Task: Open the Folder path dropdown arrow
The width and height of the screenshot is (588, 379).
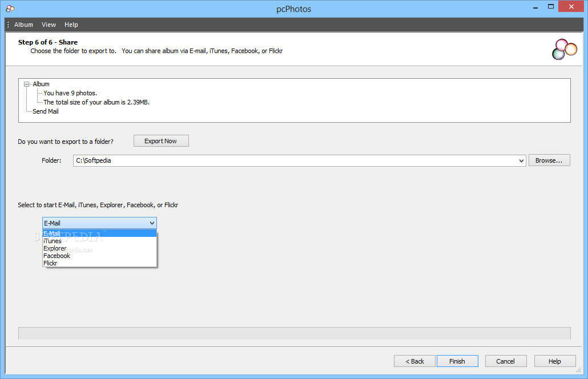Action: click(x=521, y=160)
